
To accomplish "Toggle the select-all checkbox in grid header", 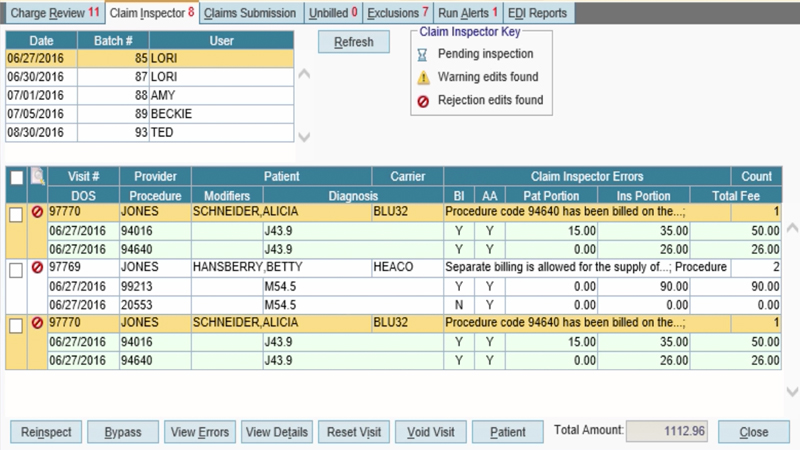I will tap(16, 178).
